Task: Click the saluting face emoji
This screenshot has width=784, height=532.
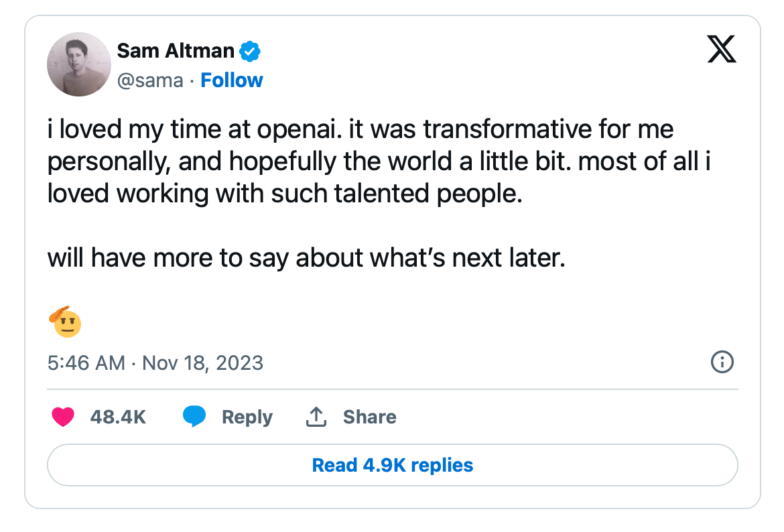Action: (x=65, y=322)
